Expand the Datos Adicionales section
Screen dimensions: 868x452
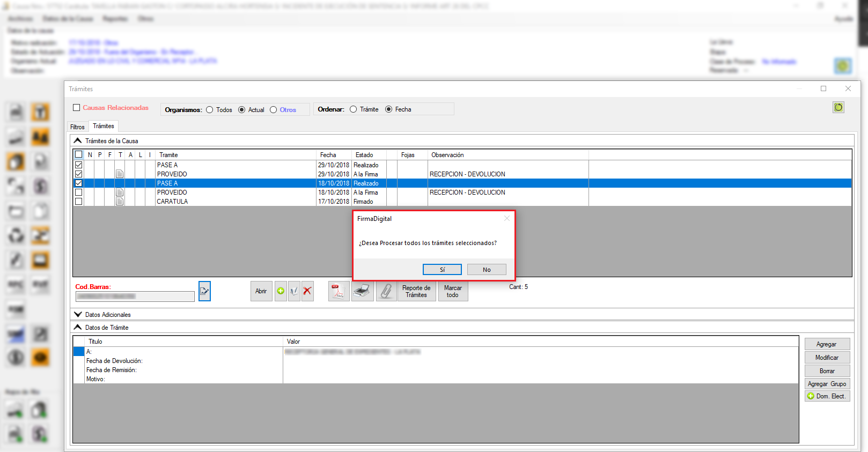pos(78,315)
